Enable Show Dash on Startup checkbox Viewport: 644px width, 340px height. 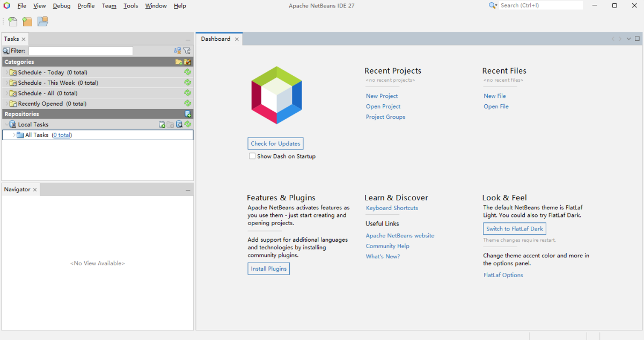252,156
